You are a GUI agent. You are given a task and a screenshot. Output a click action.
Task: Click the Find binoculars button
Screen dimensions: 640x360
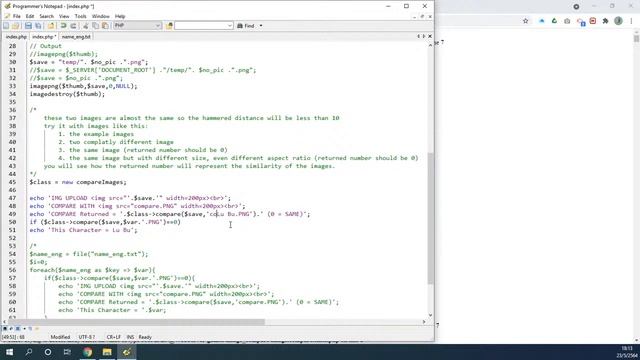tap(246, 26)
